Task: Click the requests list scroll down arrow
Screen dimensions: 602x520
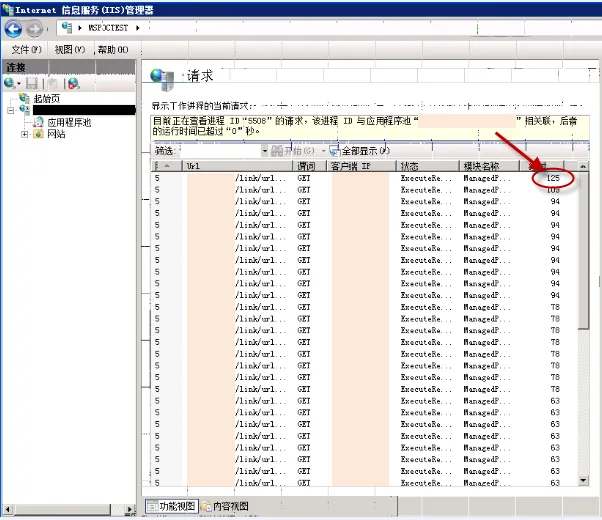Action: coord(583,480)
